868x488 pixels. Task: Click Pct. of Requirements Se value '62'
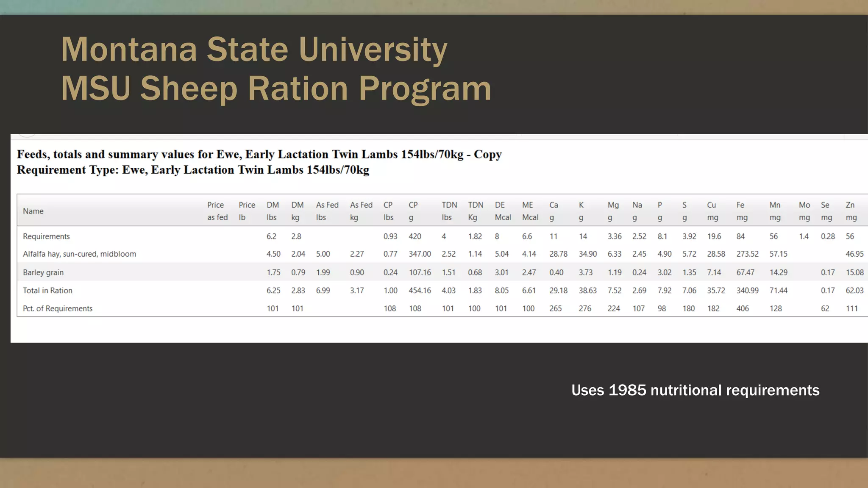825,308
